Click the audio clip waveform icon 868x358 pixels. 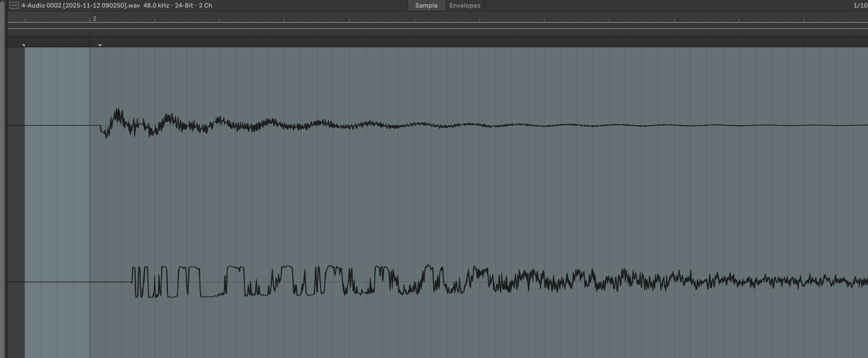(14, 5)
